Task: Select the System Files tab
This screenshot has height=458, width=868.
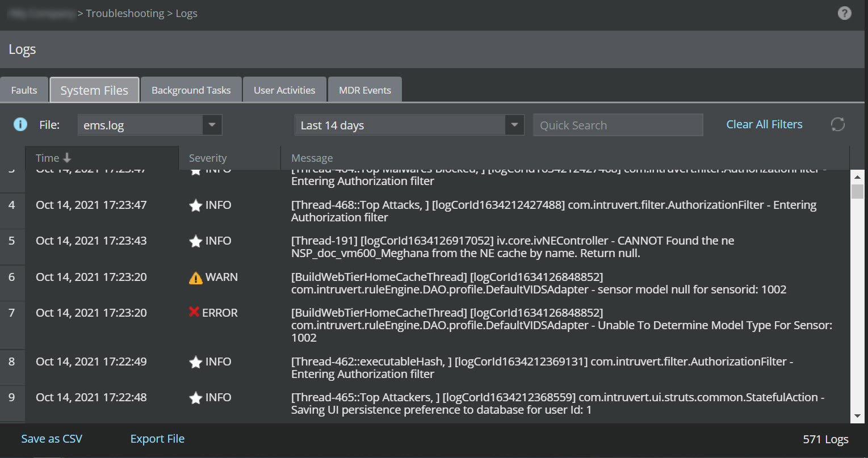Action: click(94, 90)
